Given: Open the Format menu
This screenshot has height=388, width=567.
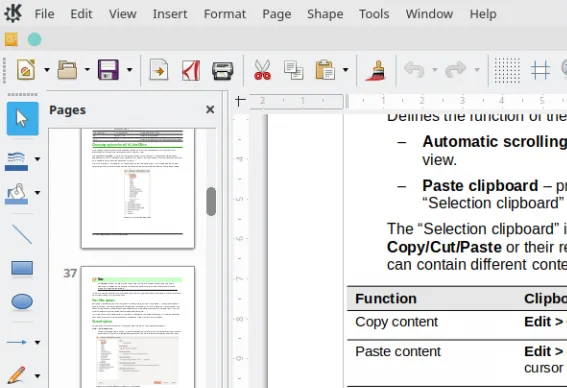Looking at the screenshot, I should [x=225, y=14].
